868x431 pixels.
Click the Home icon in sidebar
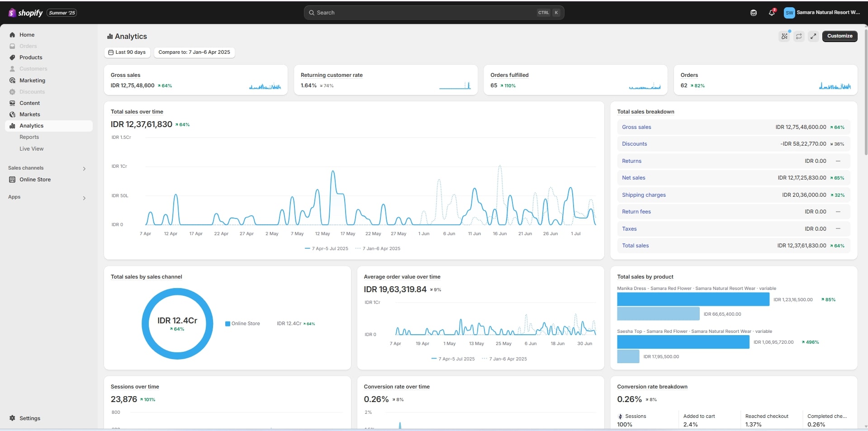pos(12,35)
